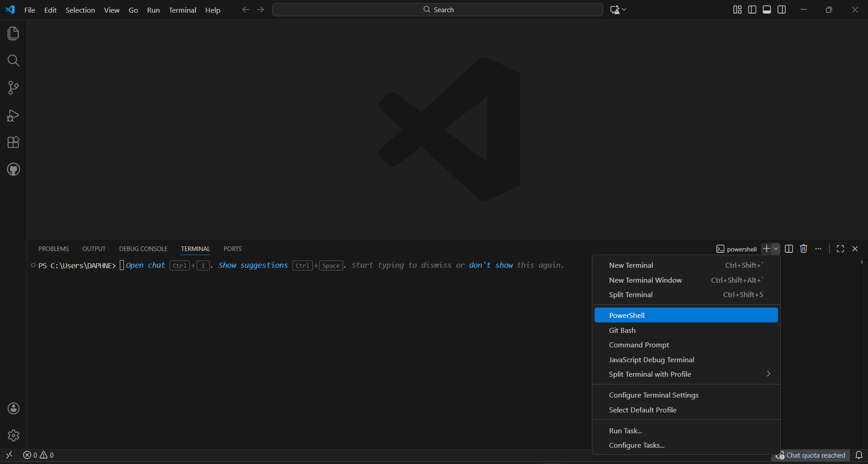Open the GitHub view in activity bar
Image resolution: width=868 pixels, height=464 pixels.
click(x=13, y=170)
